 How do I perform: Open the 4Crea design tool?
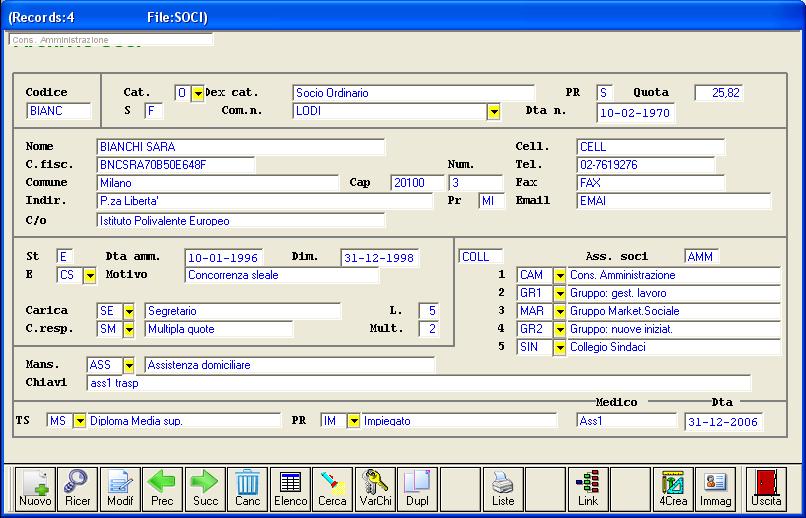[x=673, y=489]
